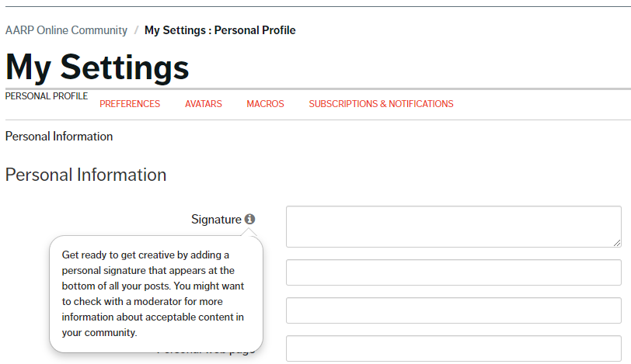Click inside the Signature text box

click(453, 227)
